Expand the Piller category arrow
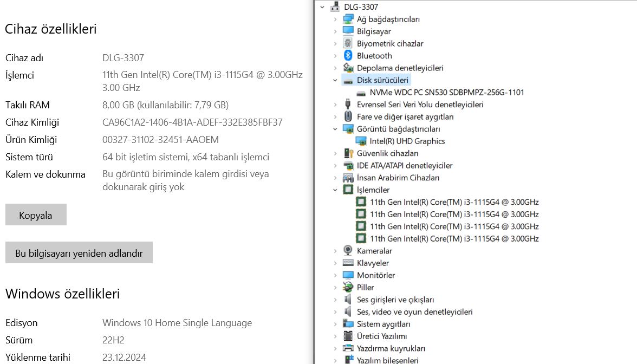The image size is (637, 364). click(x=335, y=287)
